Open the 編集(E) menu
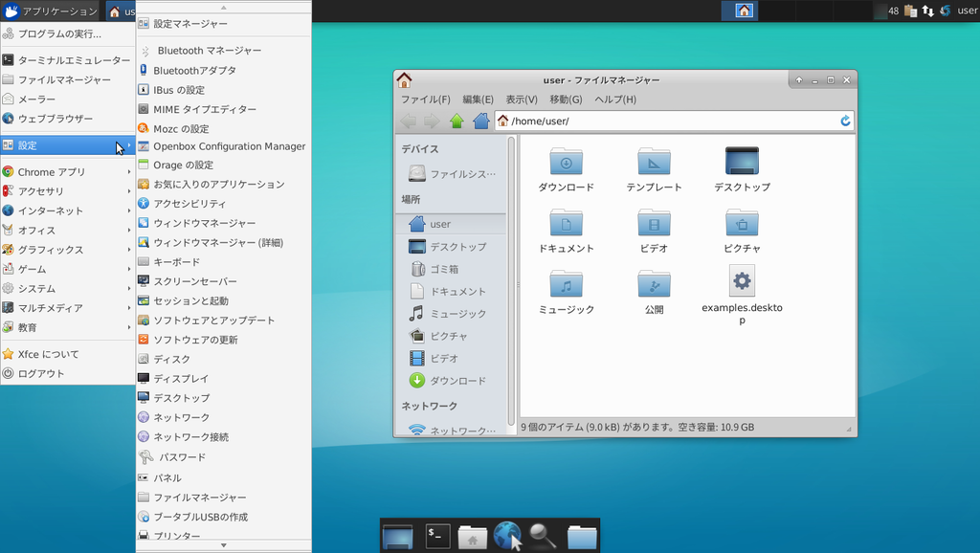This screenshot has width=980, height=553. (479, 100)
